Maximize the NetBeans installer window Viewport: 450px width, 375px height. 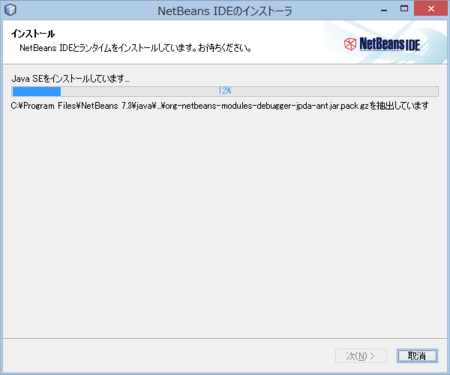(x=404, y=9)
